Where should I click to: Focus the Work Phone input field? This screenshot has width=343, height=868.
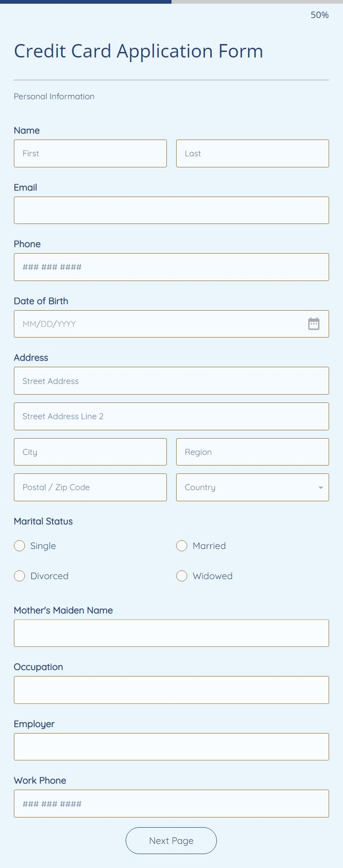[x=171, y=804]
